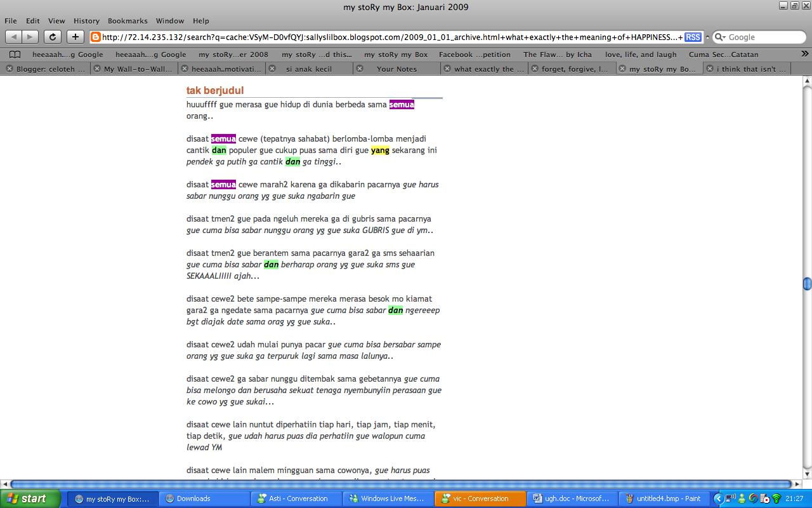This screenshot has height=508, width=812.
Task: Click the network computers tray icon
Action: 730,498
